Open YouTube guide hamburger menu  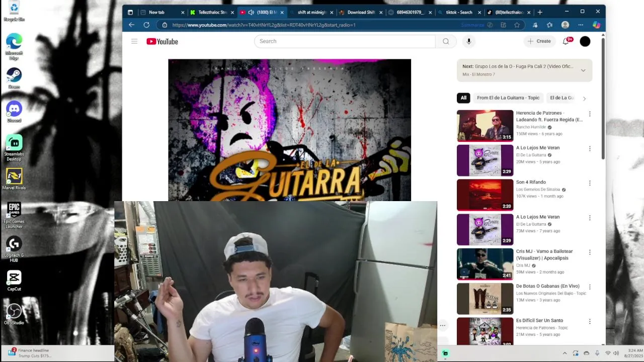(134, 41)
